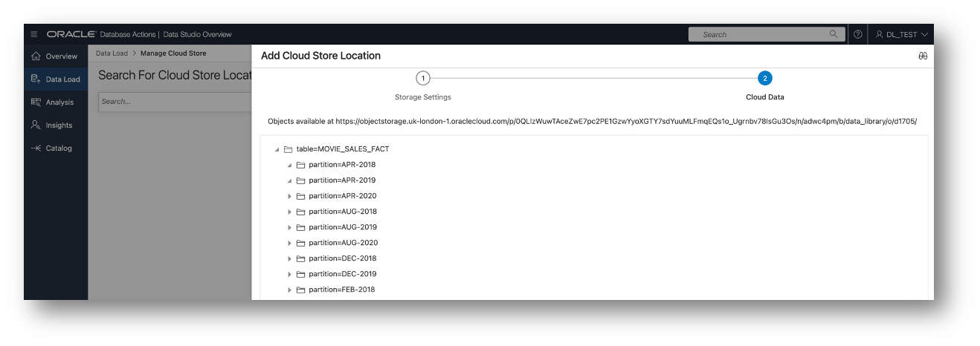This screenshot has width=980, height=346.
Task: Select the partition=APR-2018 label
Action: point(342,165)
